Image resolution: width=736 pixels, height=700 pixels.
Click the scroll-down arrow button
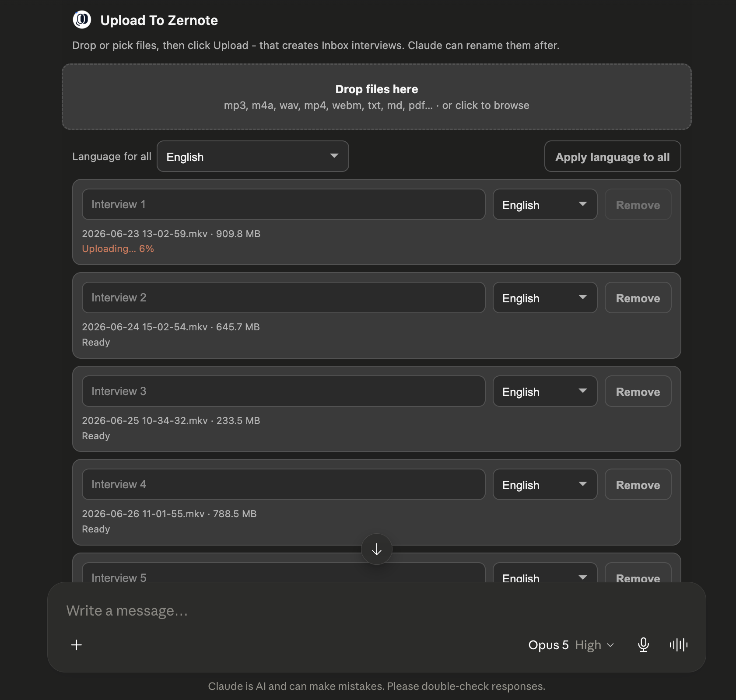pos(376,549)
